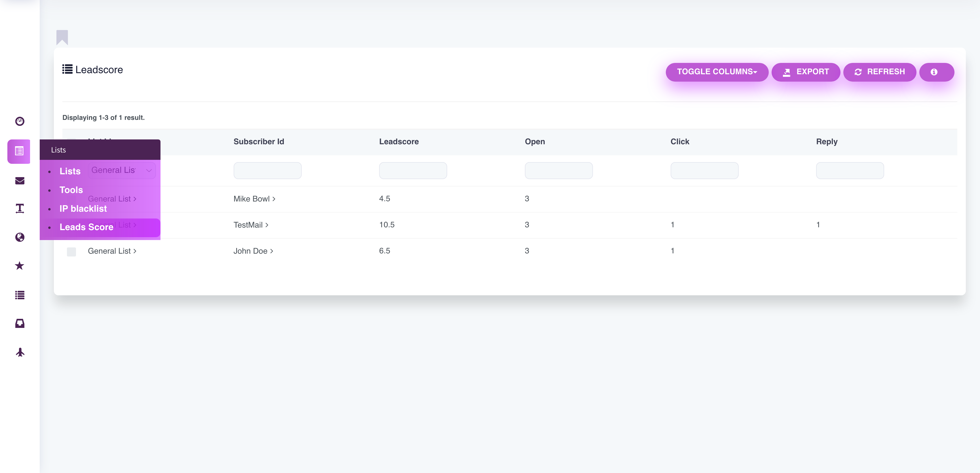Choose IP blacklist from the Lists menu
Image resolution: width=980 pixels, height=473 pixels.
83,209
